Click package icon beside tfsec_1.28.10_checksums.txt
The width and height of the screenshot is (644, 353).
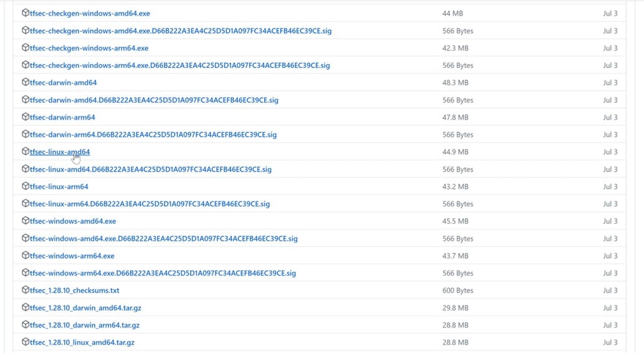pos(26,289)
